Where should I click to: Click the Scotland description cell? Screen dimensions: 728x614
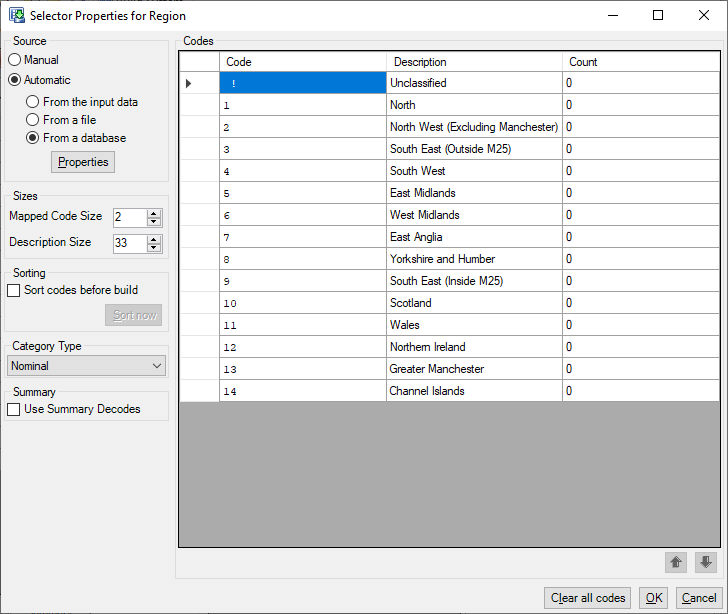click(x=474, y=303)
